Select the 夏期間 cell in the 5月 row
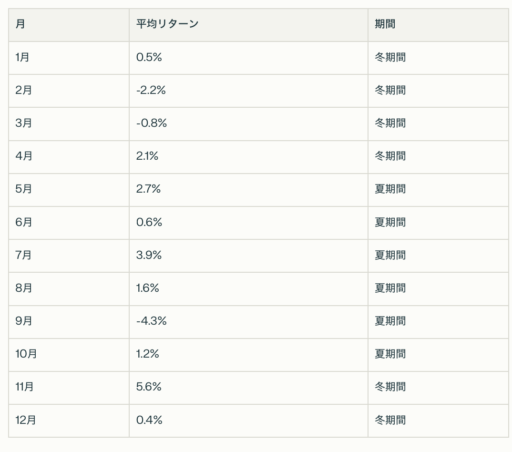512x452 pixels. [x=438, y=190]
